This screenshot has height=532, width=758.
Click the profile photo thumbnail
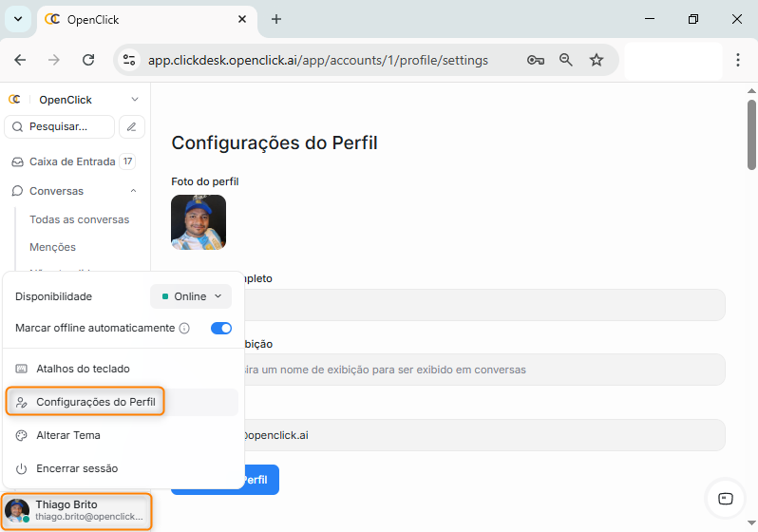click(199, 222)
